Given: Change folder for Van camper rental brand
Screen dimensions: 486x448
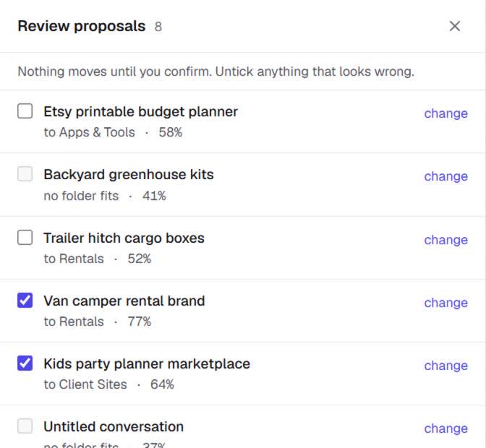Looking at the screenshot, I should click(x=445, y=303).
